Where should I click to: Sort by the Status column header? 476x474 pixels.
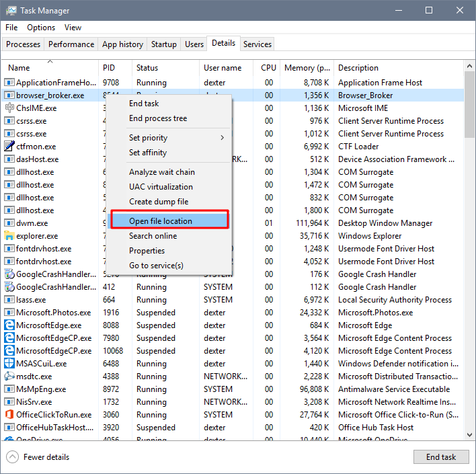tap(166, 68)
